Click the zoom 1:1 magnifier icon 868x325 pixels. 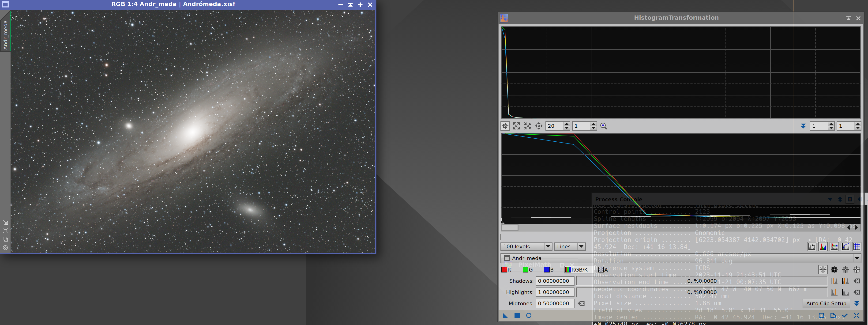tap(604, 126)
